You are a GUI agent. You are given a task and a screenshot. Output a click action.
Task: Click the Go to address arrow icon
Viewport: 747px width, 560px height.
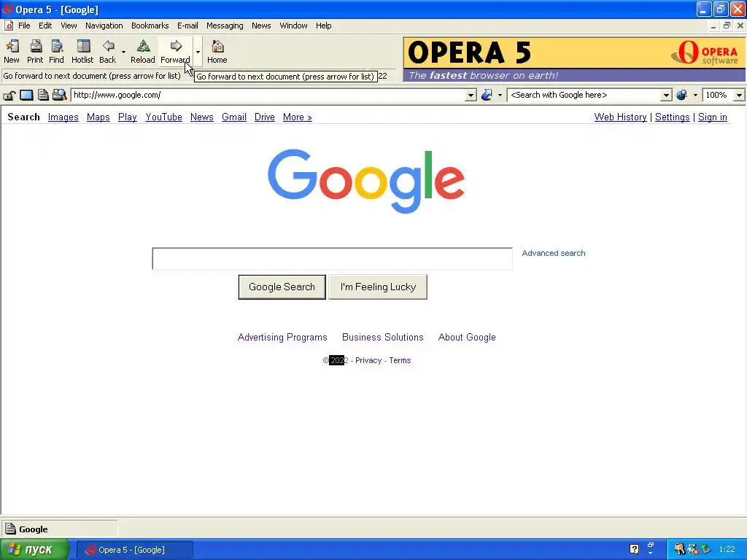(x=487, y=96)
